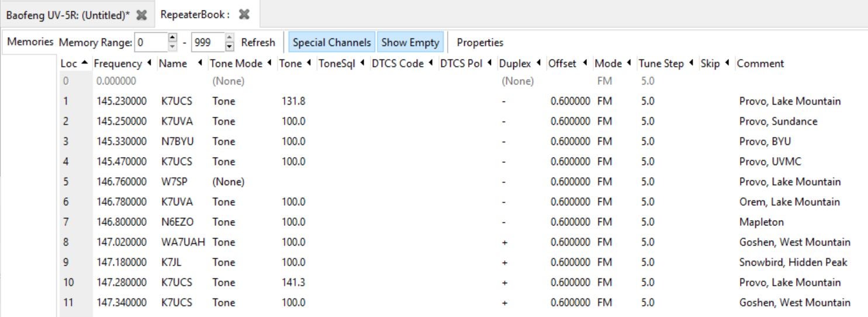The width and height of the screenshot is (868, 317).
Task: Click the empty row frequency 0.000000
Action: [116, 81]
